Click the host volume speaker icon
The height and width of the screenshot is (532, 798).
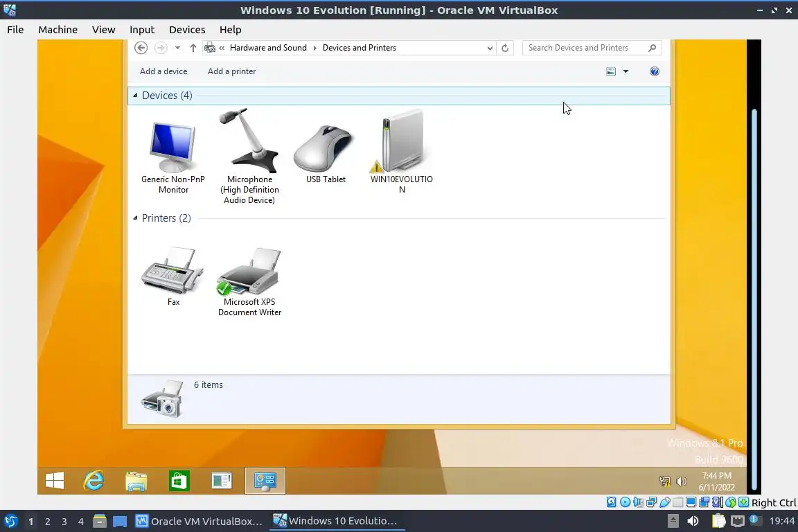pos(693,521)
